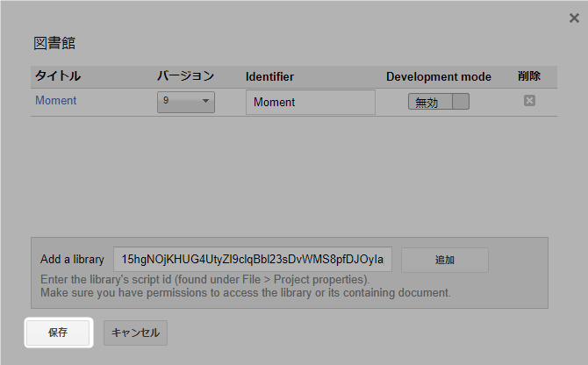Open the version dropdown showing 9

[x=186, y=102]
